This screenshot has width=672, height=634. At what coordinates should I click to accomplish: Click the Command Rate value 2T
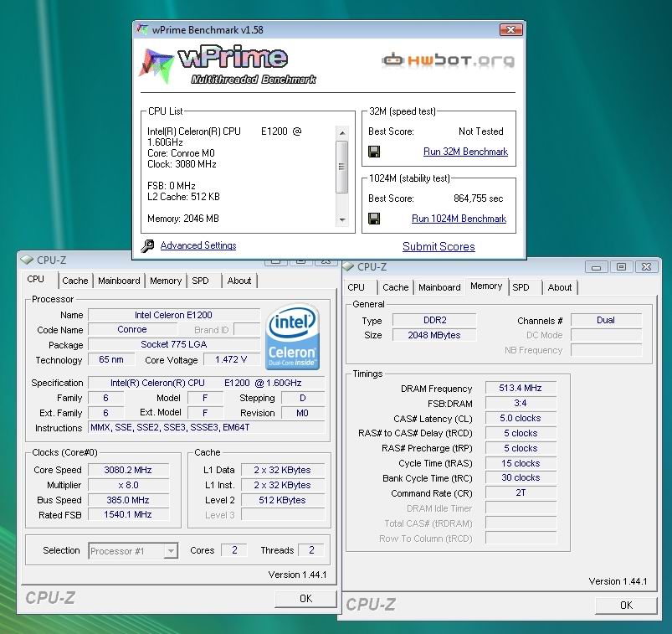coord(521,492)
